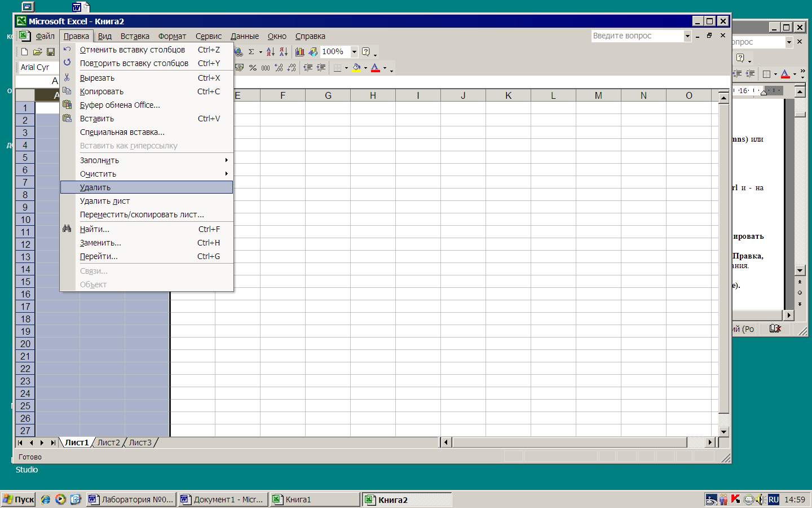Viewport: 812px width, 508px height.
Task: Apply currency format icon
Action: pos(239,68)
